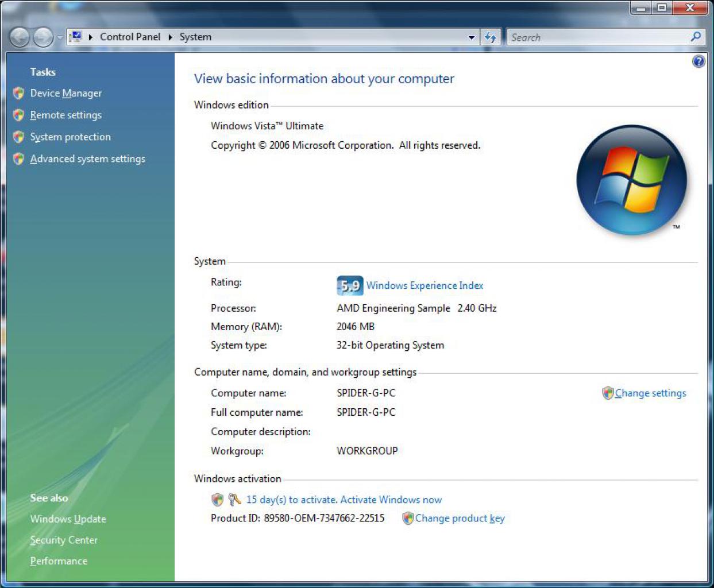
Task: Maximize the System window
Action: coord(662,8)
